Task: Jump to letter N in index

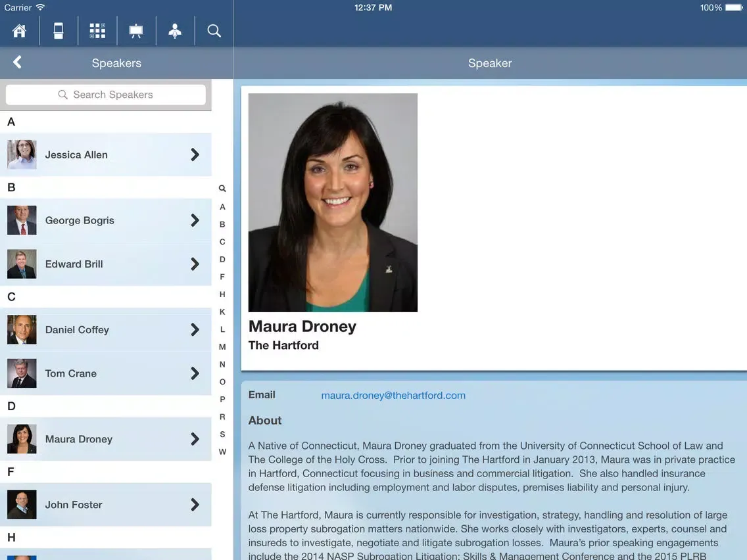Action: click(x=222, y=364)
